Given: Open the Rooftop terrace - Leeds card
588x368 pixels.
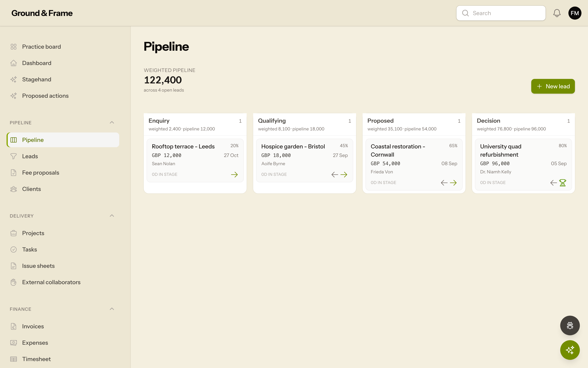Looking at the screenshot, I should coord(195,160).
